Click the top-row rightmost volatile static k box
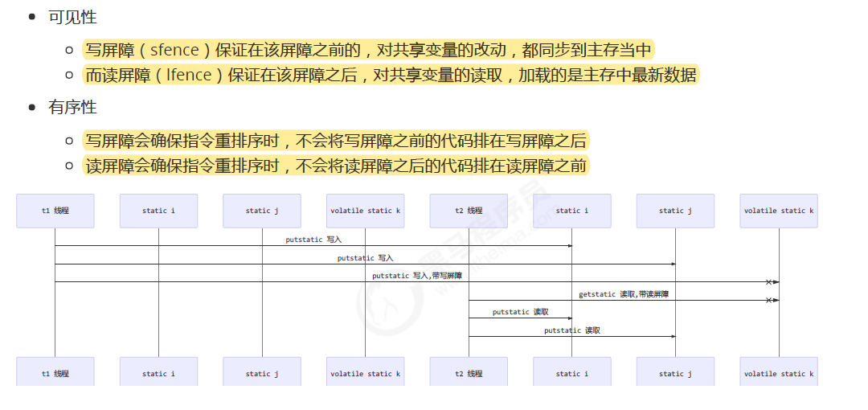The image size is (868, 410). click(779, 211)
